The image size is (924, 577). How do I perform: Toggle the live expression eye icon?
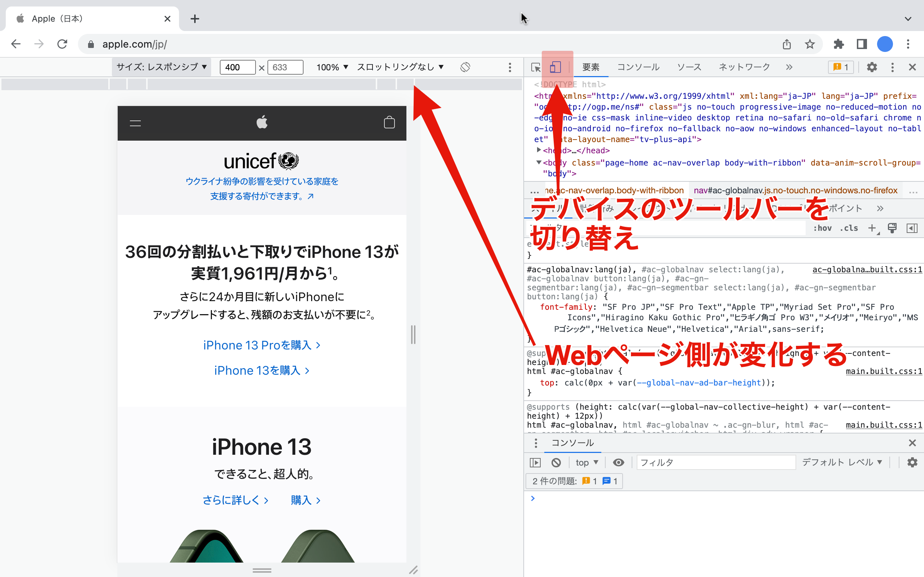pyautogui.click(x=618, y=463)
